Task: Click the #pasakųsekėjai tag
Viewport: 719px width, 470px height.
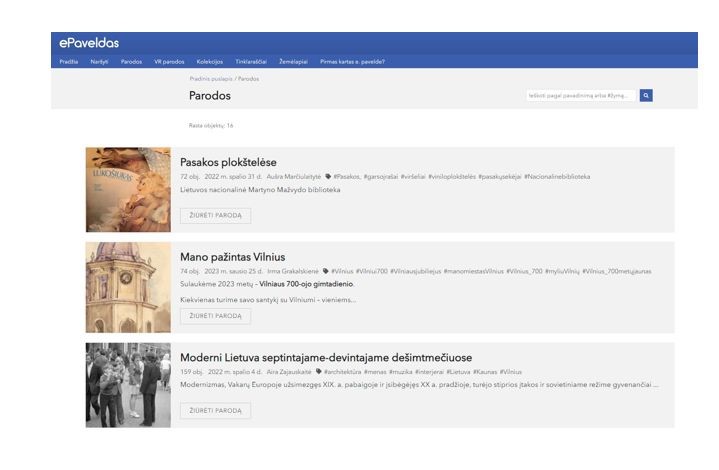Action: [500, 177]
